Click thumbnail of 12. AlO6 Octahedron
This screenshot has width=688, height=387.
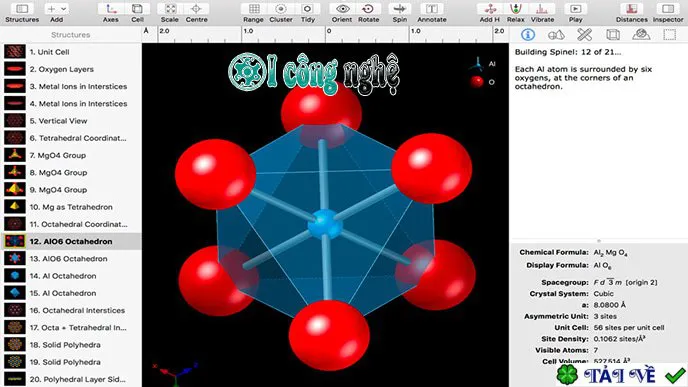point(15,241)
